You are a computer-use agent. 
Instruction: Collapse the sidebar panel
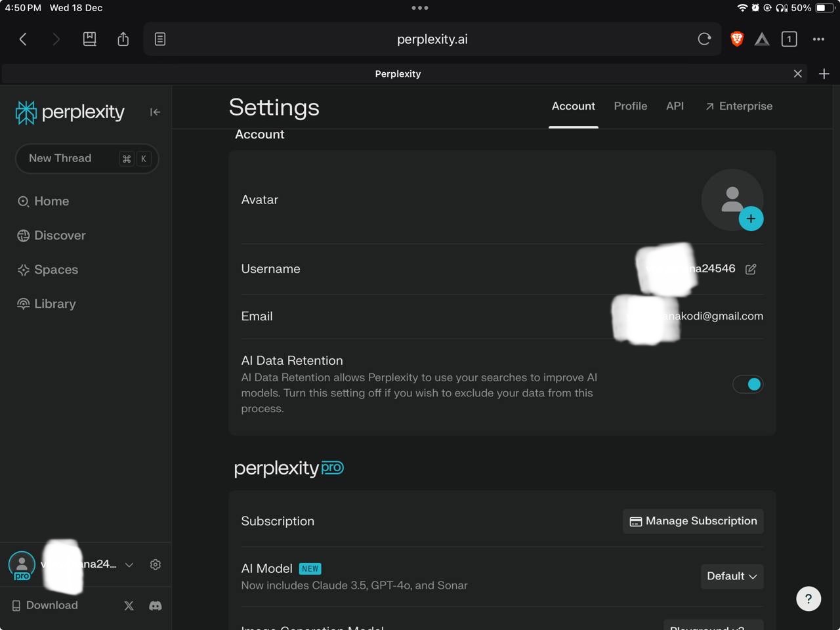pos(155,112)
